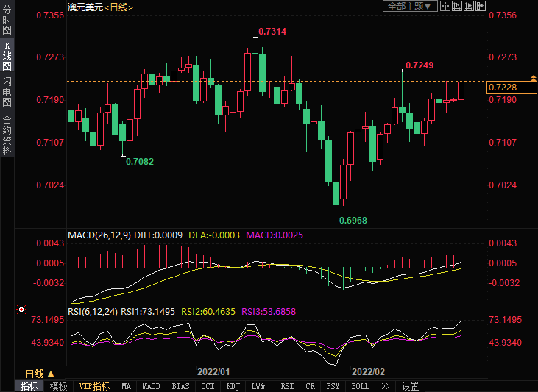
Task: Select the 模板 tab at bottom
Action: coord(58,386)
